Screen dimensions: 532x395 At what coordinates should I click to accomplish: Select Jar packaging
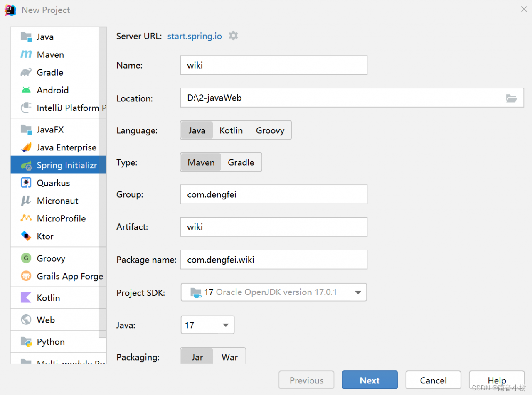197,357
